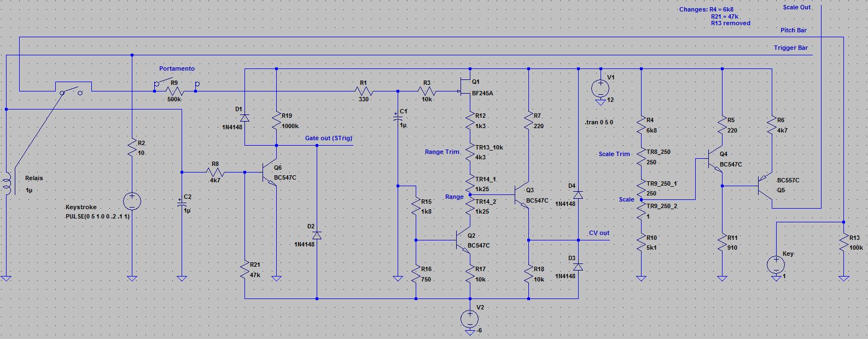
Task: Click the TR8_250 resistor symbol
Action: (x=641, y=156)
